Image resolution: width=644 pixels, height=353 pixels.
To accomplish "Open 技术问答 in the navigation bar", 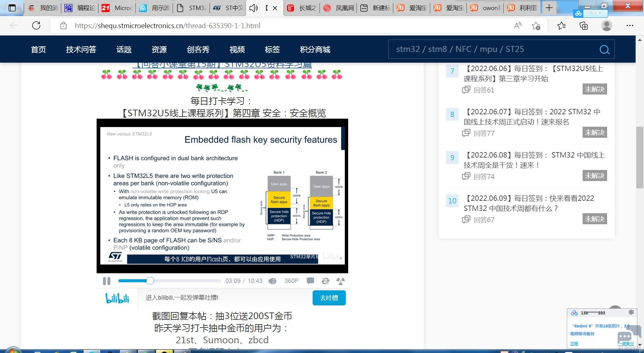I will (x=81, y=50).
